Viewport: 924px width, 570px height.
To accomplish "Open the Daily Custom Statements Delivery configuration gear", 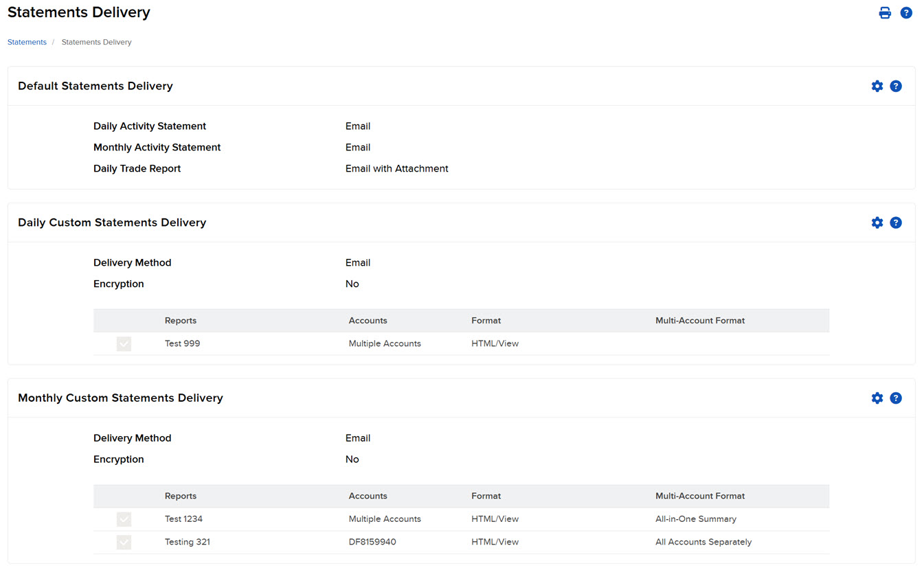I will click(x=877, y=223).
